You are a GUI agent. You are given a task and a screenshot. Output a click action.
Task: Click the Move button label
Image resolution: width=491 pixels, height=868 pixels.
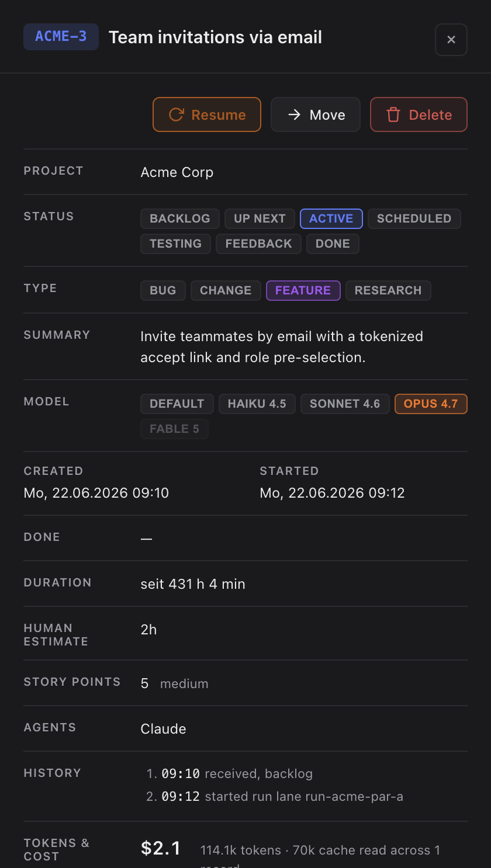327,115
